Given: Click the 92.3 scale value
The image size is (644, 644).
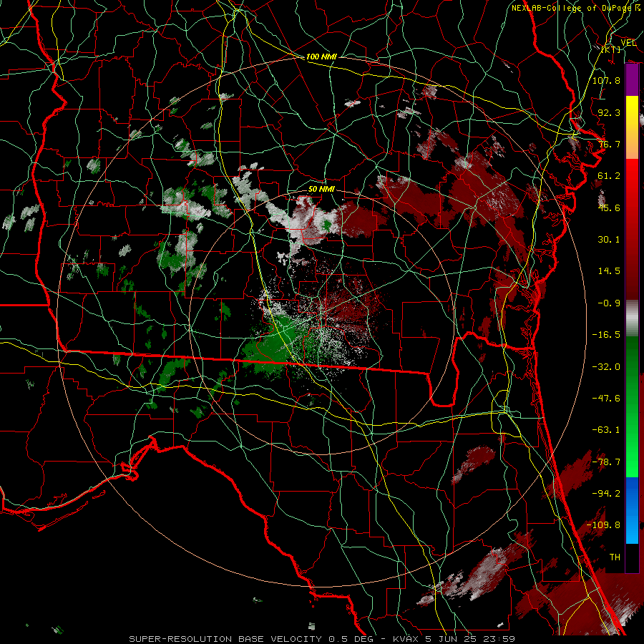Looking at the screenshot, I should [609, 112].
